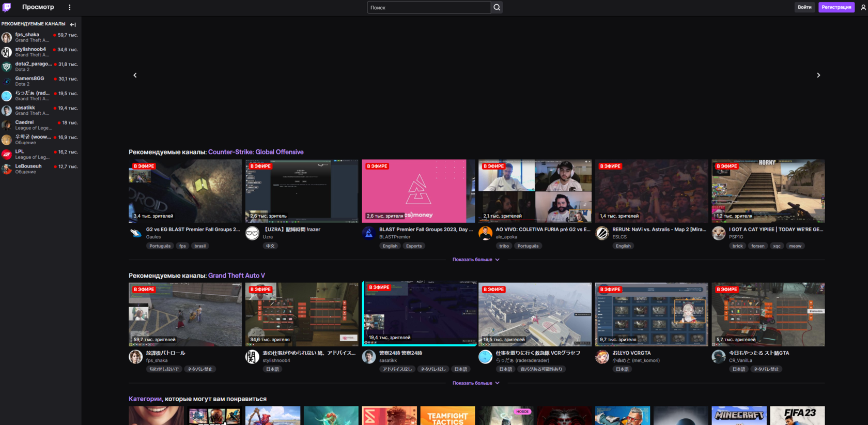Open LeBouseuh avatar in sidebar

coord(7,169)
